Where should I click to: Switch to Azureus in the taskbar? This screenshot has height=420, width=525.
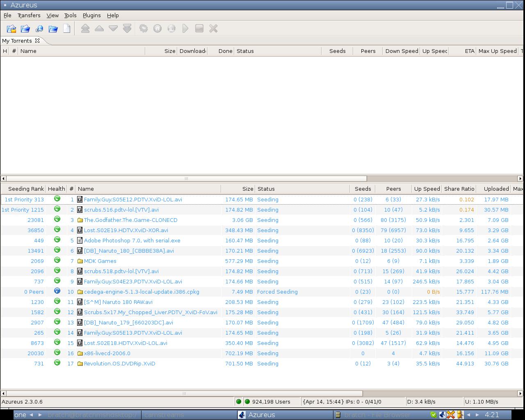coord(285,415)
